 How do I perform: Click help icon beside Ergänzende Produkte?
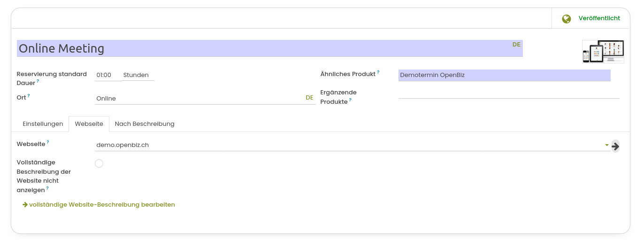(x=350, y=100)
